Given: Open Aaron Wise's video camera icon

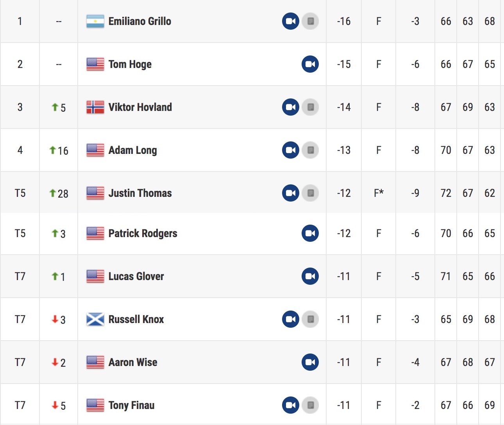Looking at the screenshot, I should click(310, 362).
